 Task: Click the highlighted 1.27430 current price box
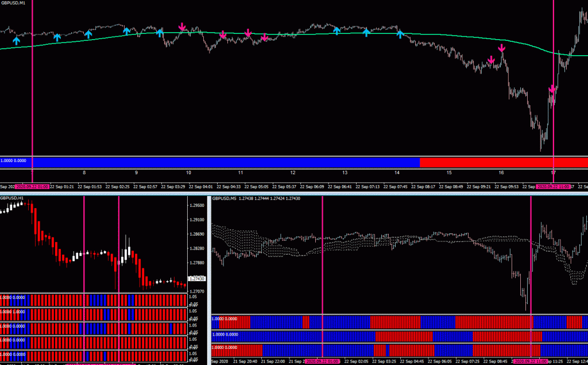point(197,279)
